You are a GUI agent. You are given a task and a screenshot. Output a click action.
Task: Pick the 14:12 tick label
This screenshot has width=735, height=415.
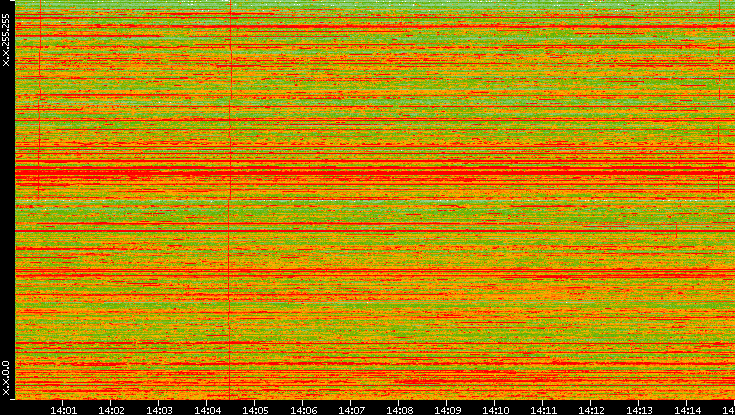(x=591, y=410)
